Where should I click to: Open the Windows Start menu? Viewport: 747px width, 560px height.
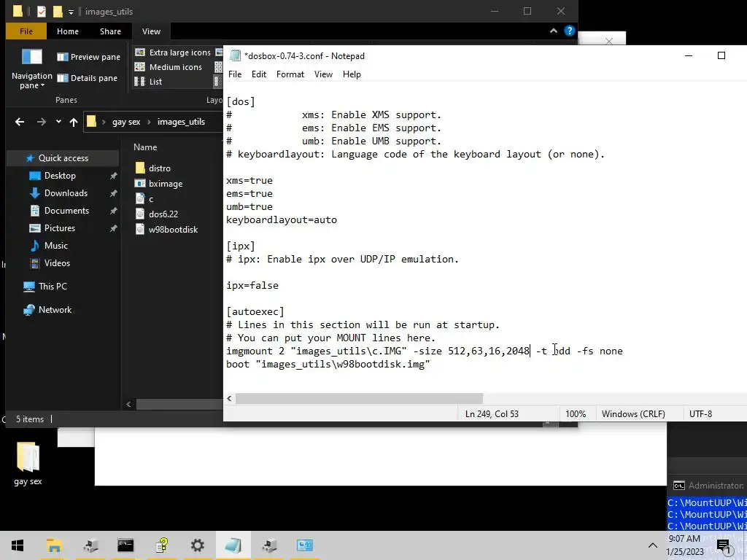(x=18, y=545)
